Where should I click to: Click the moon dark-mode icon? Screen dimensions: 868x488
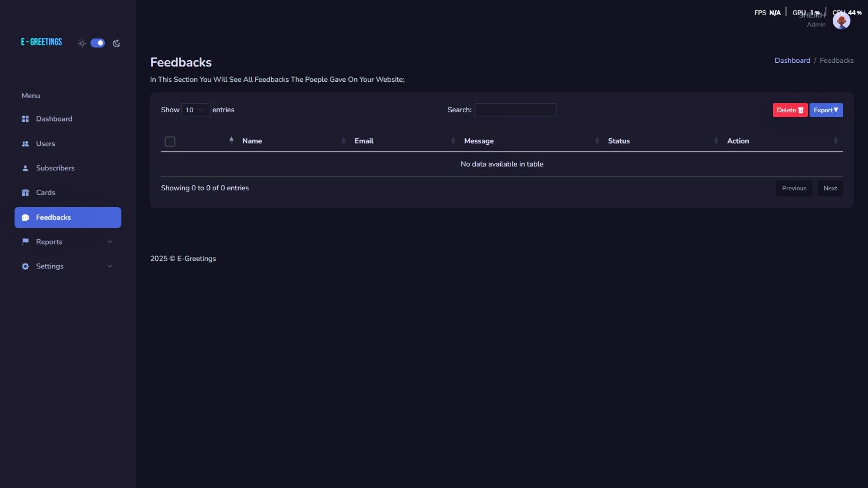(116, 43)
